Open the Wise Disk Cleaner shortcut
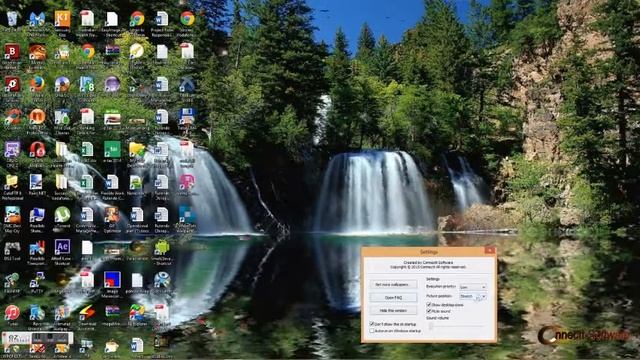The image size is (640, 360). click(62, 117)
